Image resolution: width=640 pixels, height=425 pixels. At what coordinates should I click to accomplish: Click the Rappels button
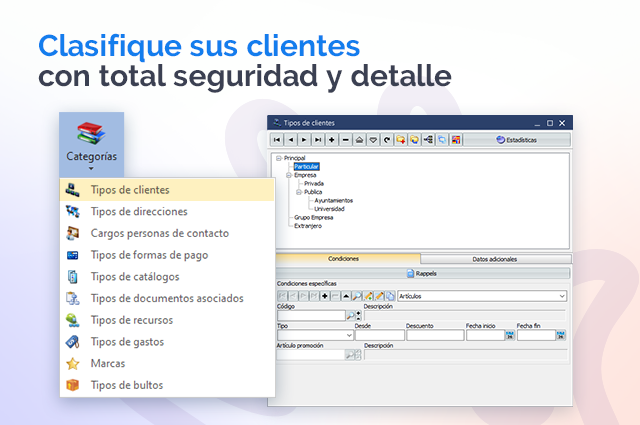click(x=422, y=272)
